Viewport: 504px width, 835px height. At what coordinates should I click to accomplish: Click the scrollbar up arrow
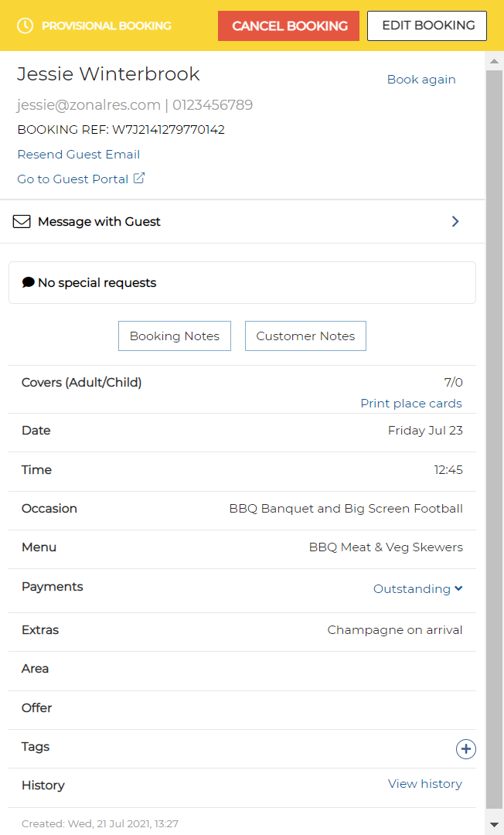pyautogui.click(x=495, y=60)
